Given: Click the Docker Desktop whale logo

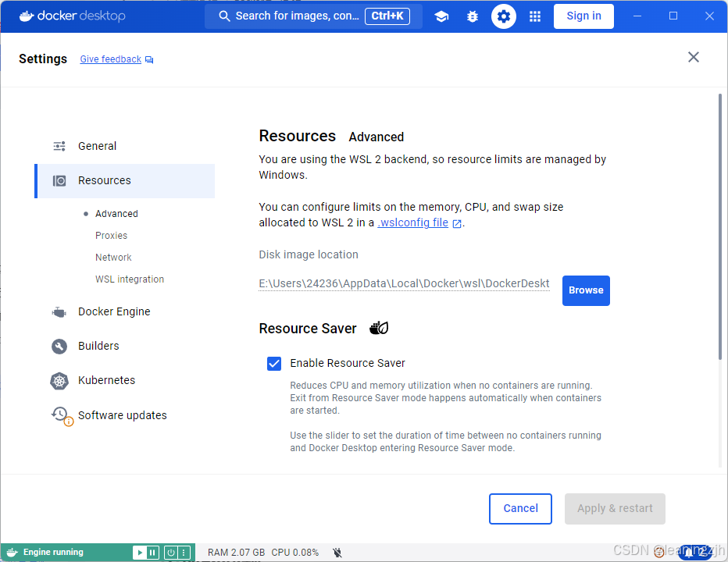Looking at the screenshot, I should (27, 16).
